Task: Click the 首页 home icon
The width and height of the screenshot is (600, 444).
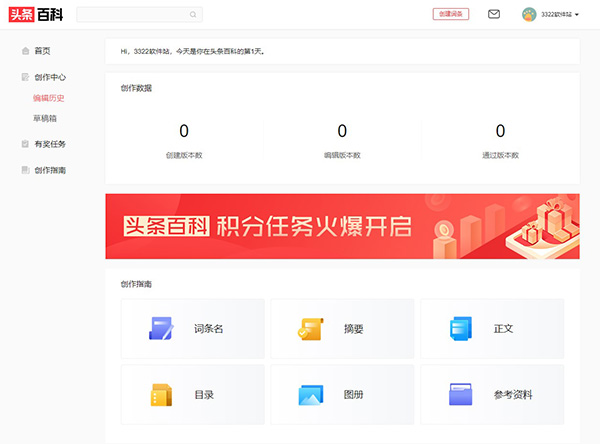Action: [25, 51]
